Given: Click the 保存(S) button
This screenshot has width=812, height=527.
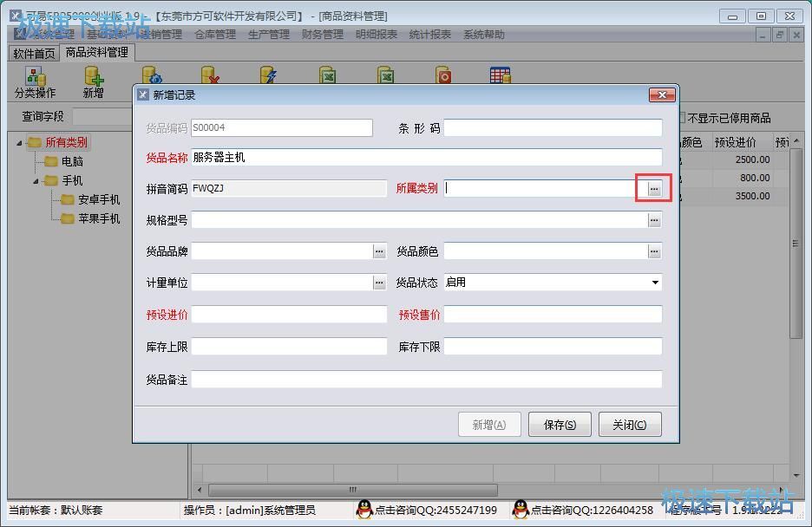Looking at the screenshot, I should (x=560, y=425).
